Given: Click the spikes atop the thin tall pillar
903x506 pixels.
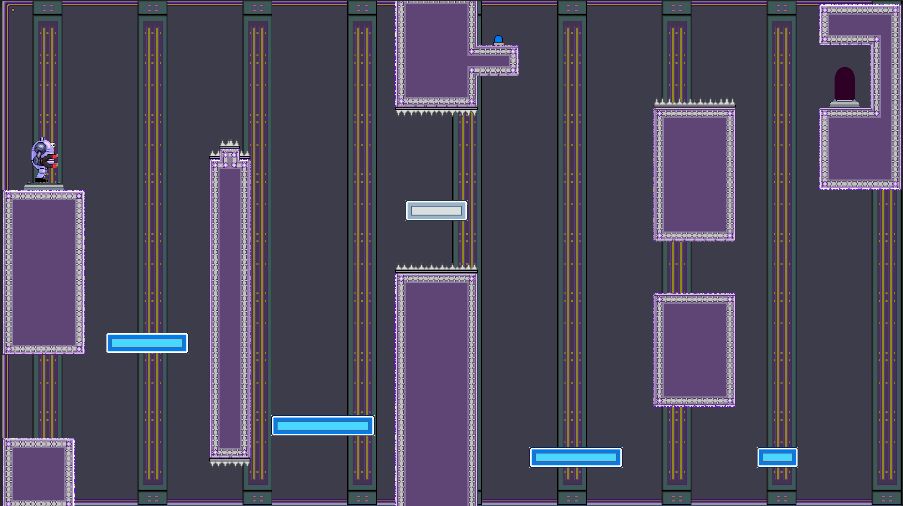Looking at the screenshot, I should [229, 149].
